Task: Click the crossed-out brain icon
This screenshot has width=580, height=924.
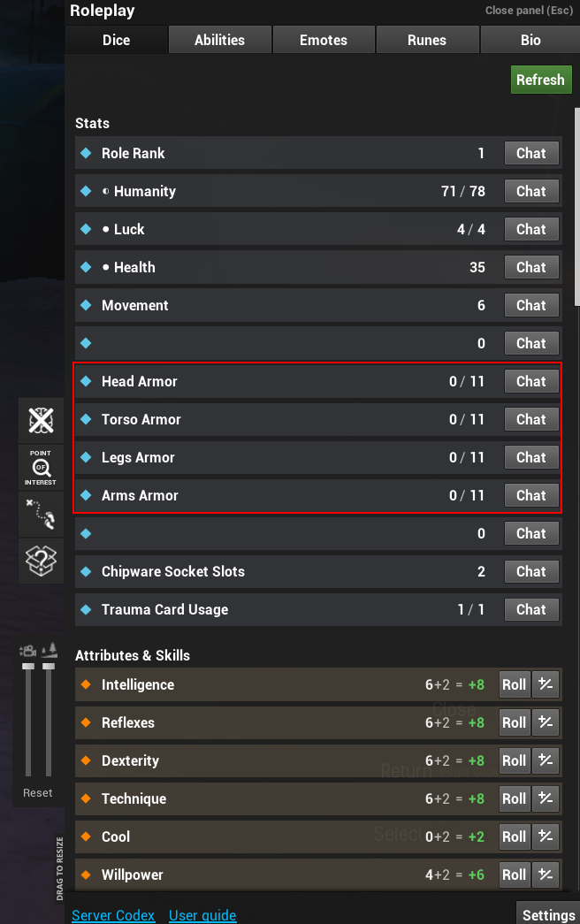Action: tap(41, 420)
